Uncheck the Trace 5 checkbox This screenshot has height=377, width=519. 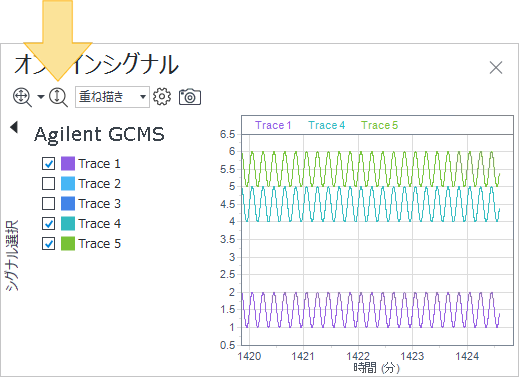pyautogui.click(x=49, y=244)
